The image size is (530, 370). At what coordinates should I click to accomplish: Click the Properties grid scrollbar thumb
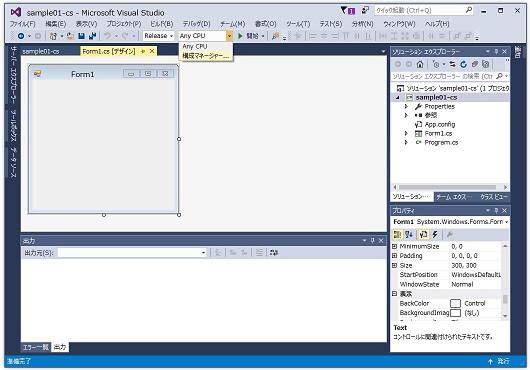[x=505, y=299]
